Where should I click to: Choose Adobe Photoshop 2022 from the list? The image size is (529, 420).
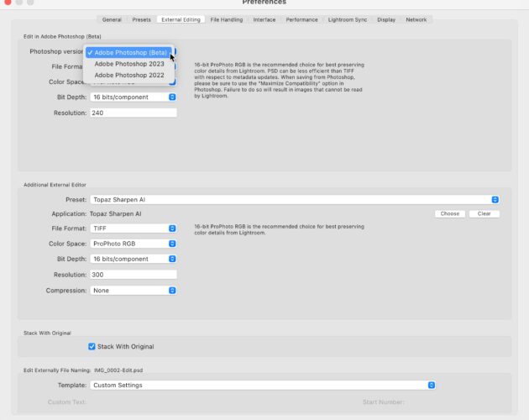(x=128, y=75)
